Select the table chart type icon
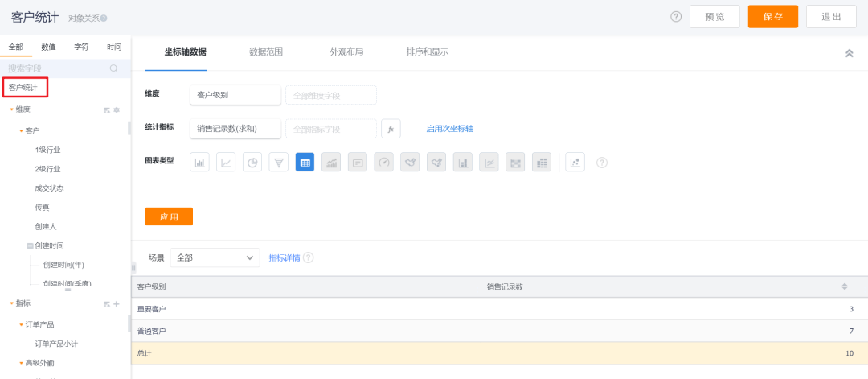868x379 pixels. click(305, 163)
